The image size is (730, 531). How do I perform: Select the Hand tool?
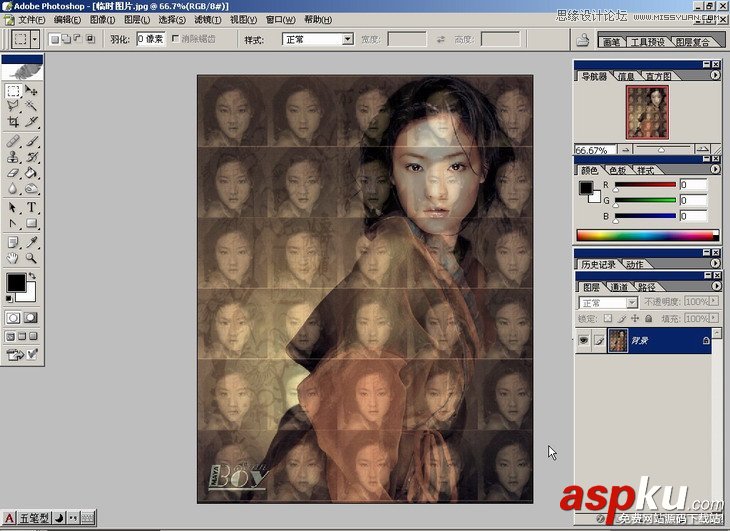tap(13, 258)
